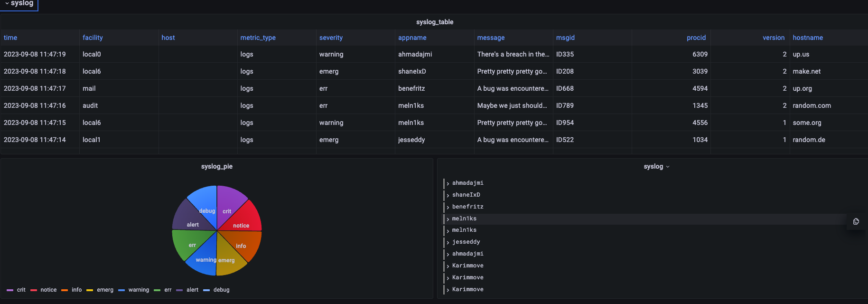Toggle the notice series in pie legend

click(48, 290)
